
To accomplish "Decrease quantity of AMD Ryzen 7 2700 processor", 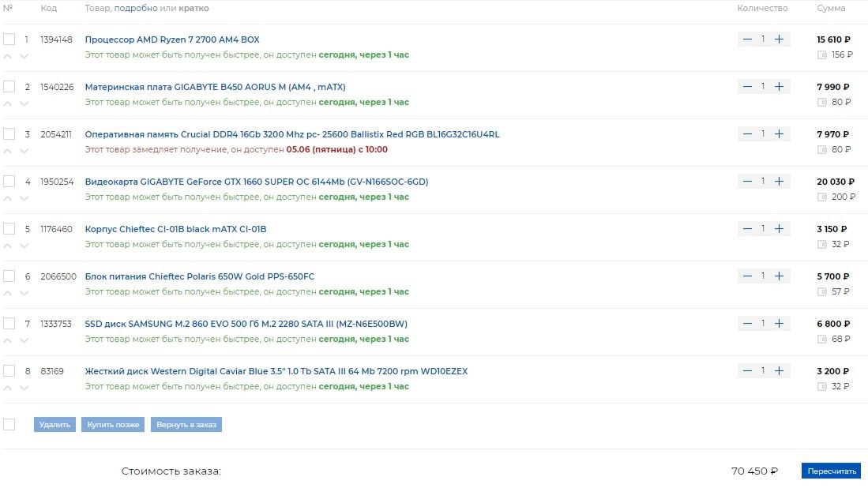I will (747, 39).
